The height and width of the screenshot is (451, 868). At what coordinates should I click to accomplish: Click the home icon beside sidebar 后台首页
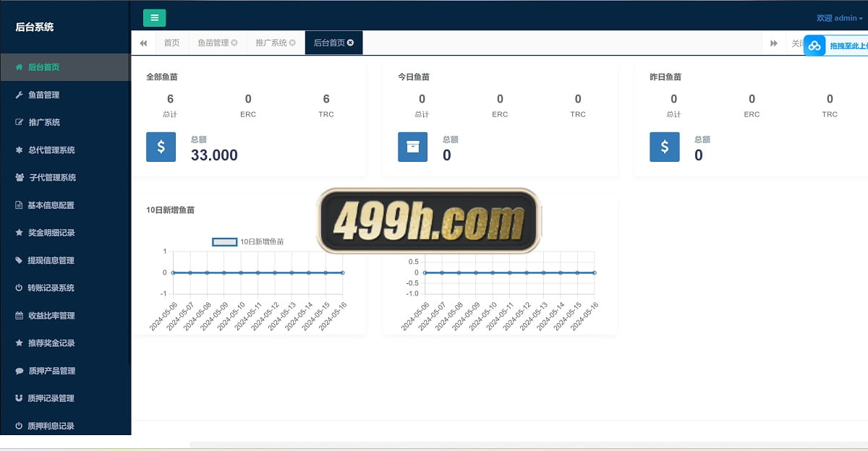click(19, 67)
